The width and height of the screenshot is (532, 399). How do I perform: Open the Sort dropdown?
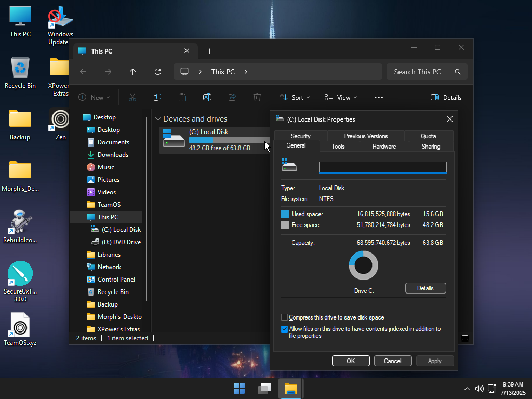tap(295, 97)
